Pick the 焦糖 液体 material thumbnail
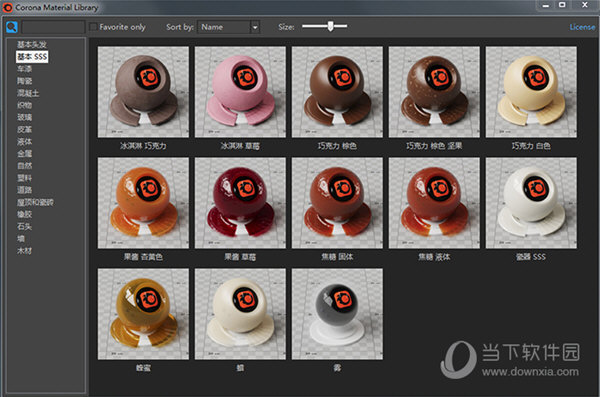This screenshot has width=600, height=397. pos(434,203)
